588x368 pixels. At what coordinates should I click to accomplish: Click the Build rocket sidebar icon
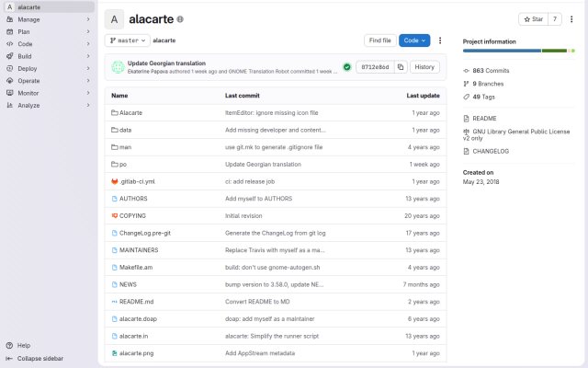(x=10, y=56)
